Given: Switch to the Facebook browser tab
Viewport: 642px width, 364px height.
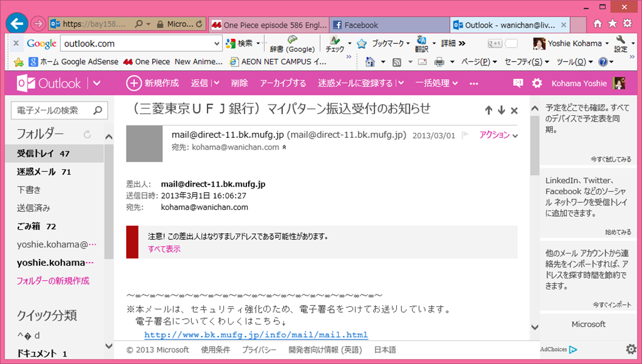Looking at the screenshot, I should click(x=389, y=25).
